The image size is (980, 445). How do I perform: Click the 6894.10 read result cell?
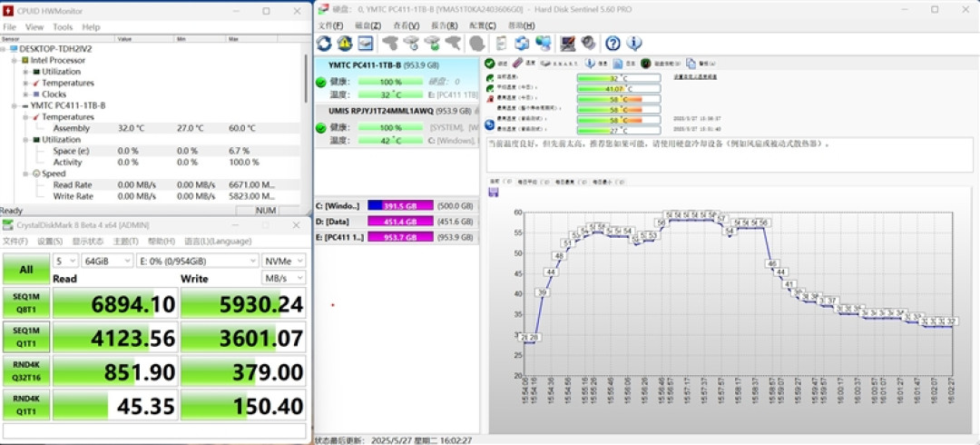click(115, 303)
